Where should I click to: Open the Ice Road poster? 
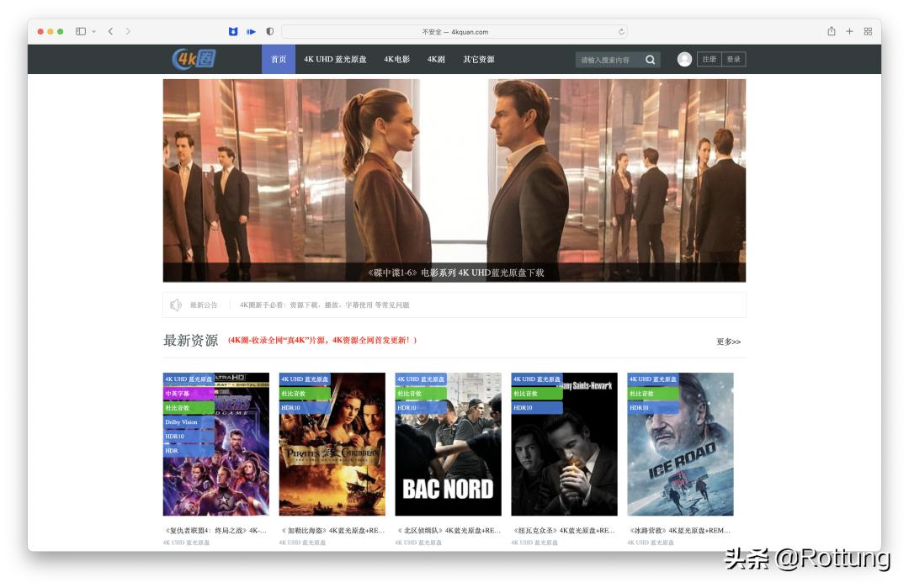680,444
